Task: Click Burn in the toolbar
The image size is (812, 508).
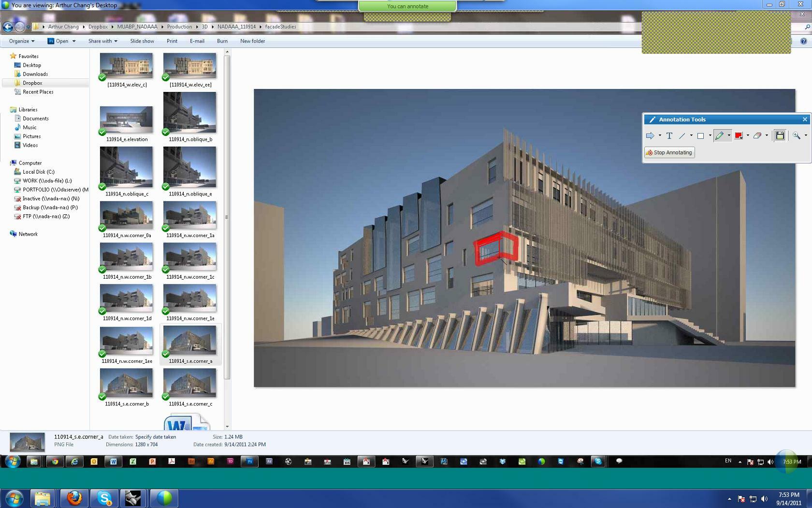Action: click(222, 41)
